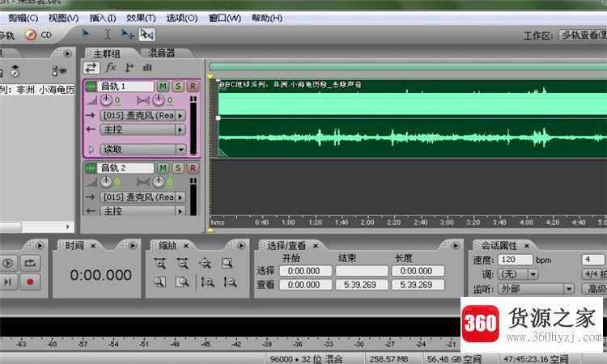Arm 音轨 2 for recording
Screen dimensions: 607x364
coord(193,168)
